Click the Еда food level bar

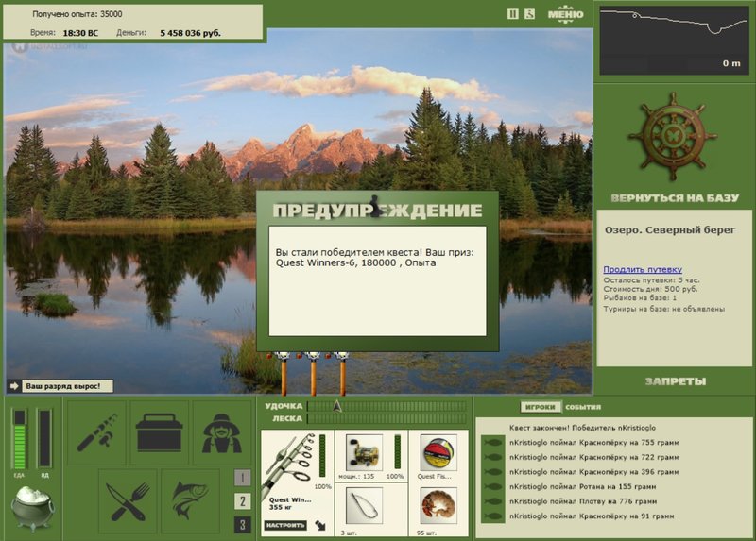click(19, 439)
